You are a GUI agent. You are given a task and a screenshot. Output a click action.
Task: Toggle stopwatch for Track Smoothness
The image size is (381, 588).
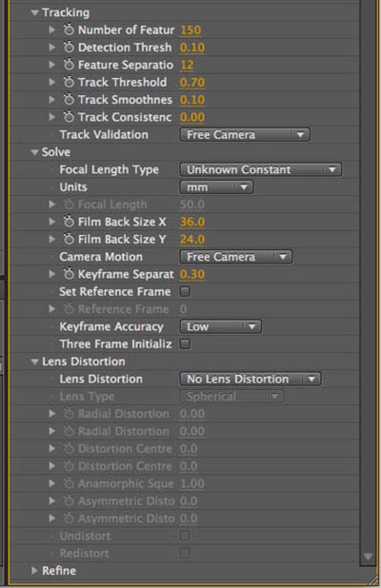click(69, 99)
